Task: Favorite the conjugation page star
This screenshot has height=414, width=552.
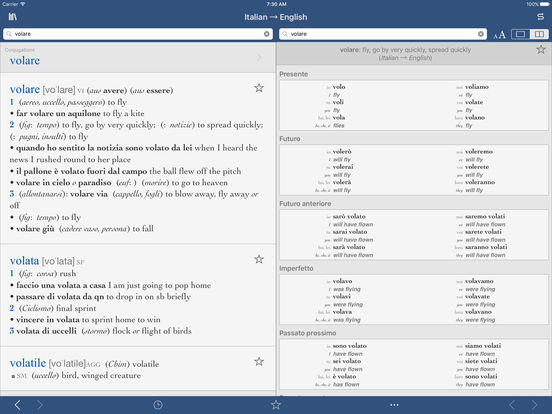Action: coord(541,50)
